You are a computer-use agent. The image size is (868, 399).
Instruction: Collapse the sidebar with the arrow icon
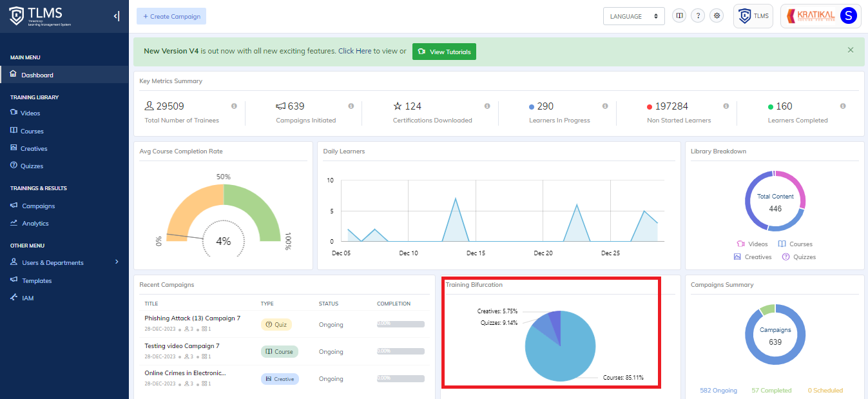pyautogui.click(x=116, y=16)
